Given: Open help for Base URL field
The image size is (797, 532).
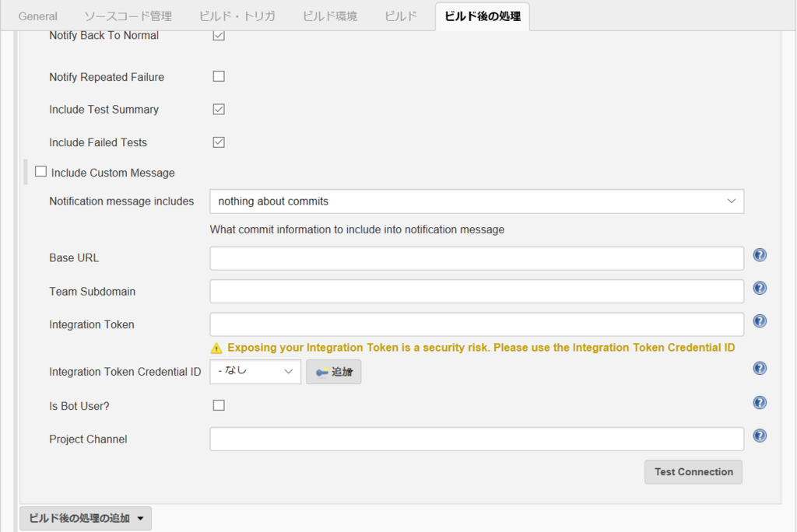Looking at the screenshot, I should click(x=760, y=255).
